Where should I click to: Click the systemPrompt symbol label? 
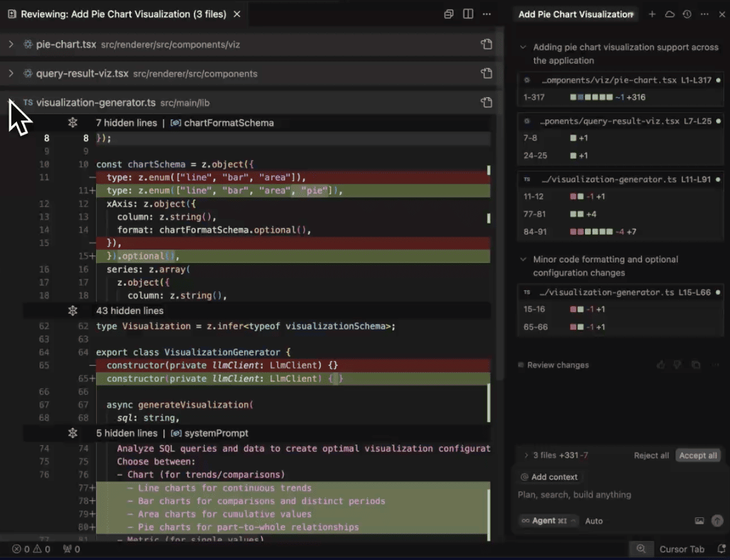[216, 433]
